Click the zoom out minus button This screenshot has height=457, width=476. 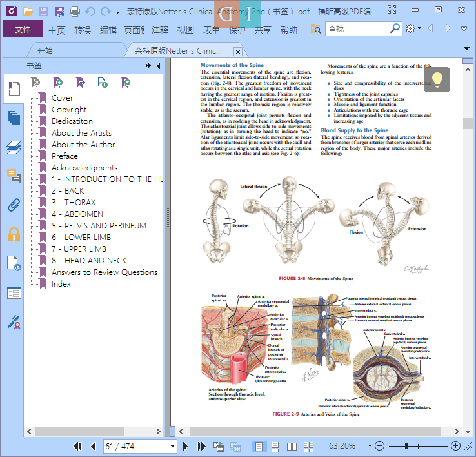[379, 446]
